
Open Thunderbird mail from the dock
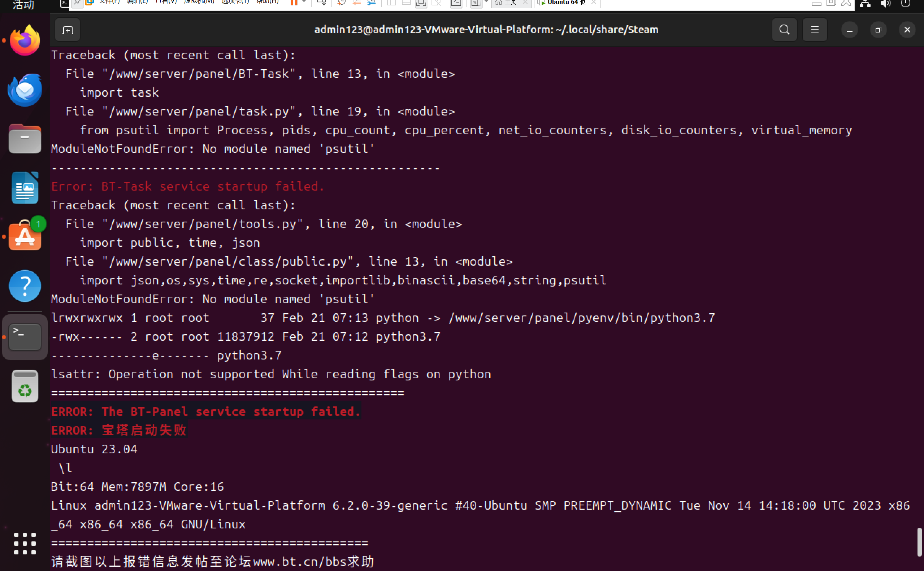click(x=25, y=90)
